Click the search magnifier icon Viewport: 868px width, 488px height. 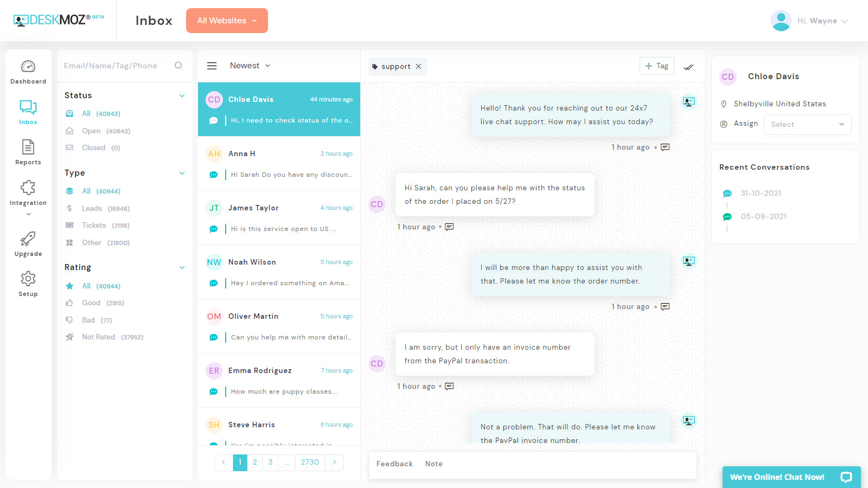click(x=178, y=66)
